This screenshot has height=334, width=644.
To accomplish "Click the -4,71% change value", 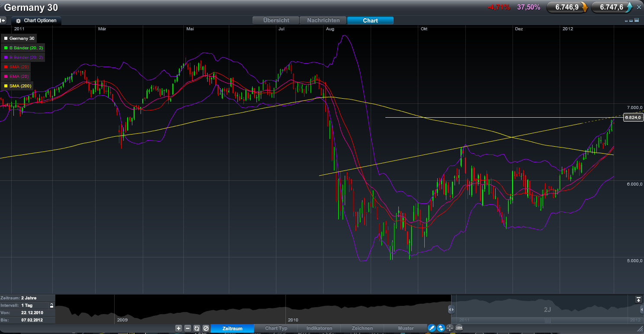I will point(499,7).
